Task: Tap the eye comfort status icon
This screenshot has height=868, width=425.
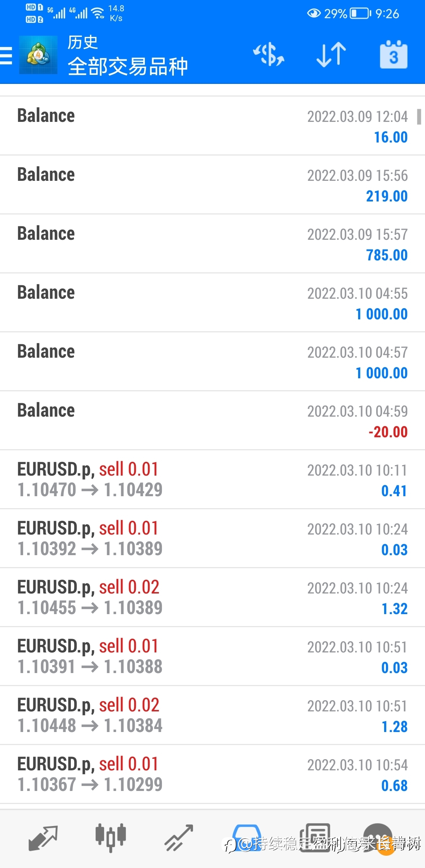Action: pos(314,14)
